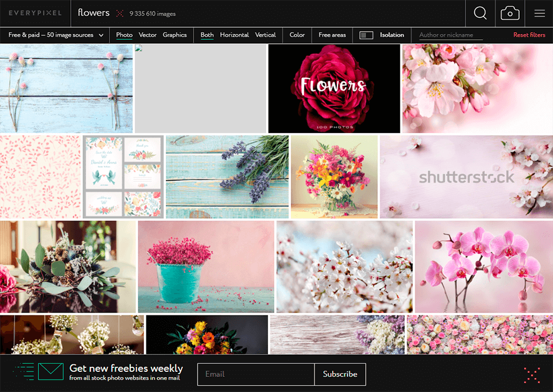The height and width of the screenshot is (392, 553).
Task: Select the Vector type tab
Action: [x=147, y=35]
